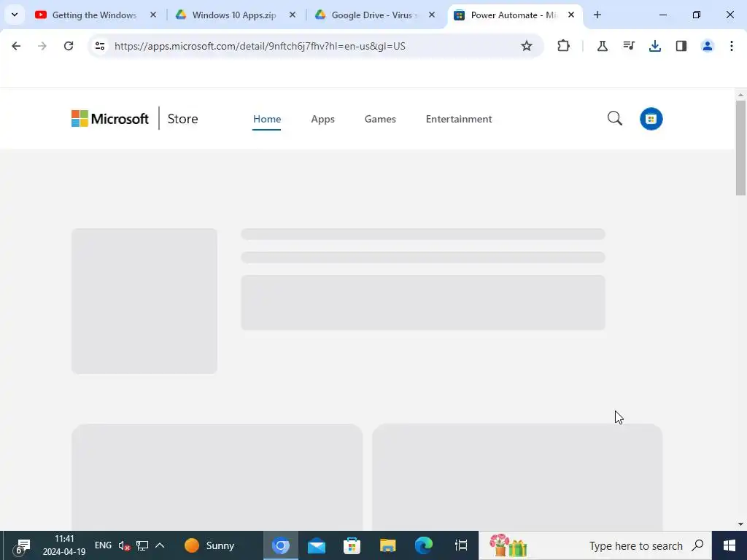Viewport: 747px width, 560px height.
Task: Click Chrome icon on taskbar
Action: [281, 545]
